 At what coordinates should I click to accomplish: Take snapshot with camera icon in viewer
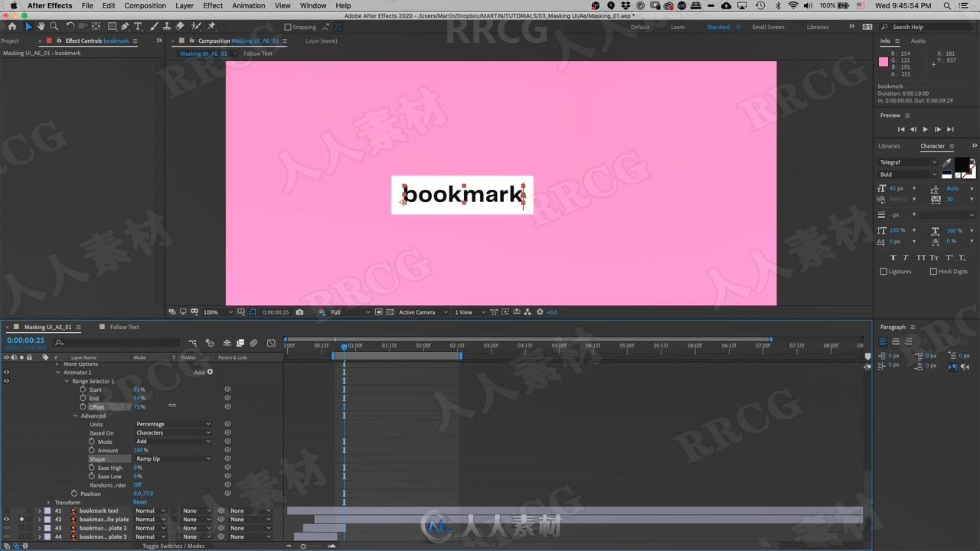(299, 312)
